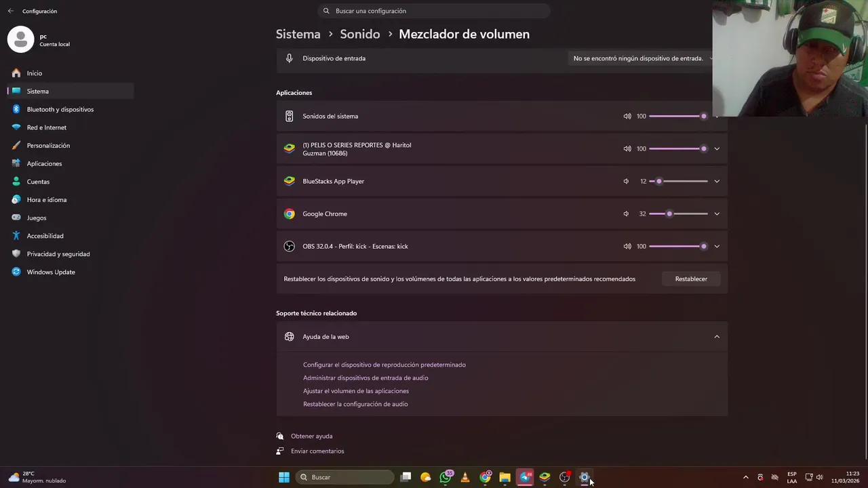This screenshot has height=488, width=868.
Task: Click the pc account avatar
Action: pyautogui.click(x=20, y=39)
